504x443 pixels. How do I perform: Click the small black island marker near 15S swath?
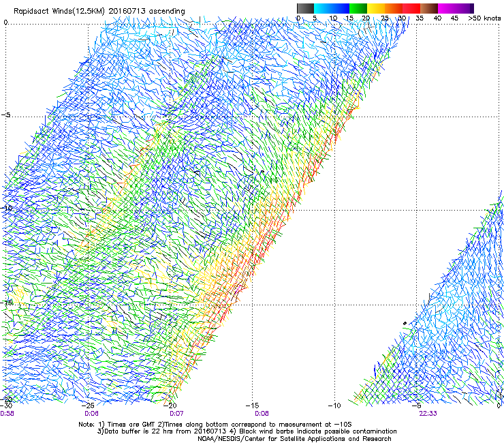[405, 323]
